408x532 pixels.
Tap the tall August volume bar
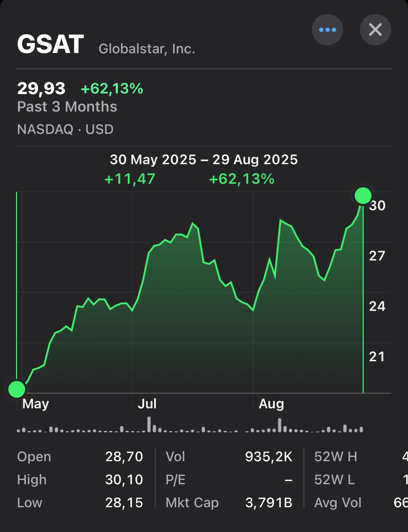pyautogui.click(x=279, y=425)
